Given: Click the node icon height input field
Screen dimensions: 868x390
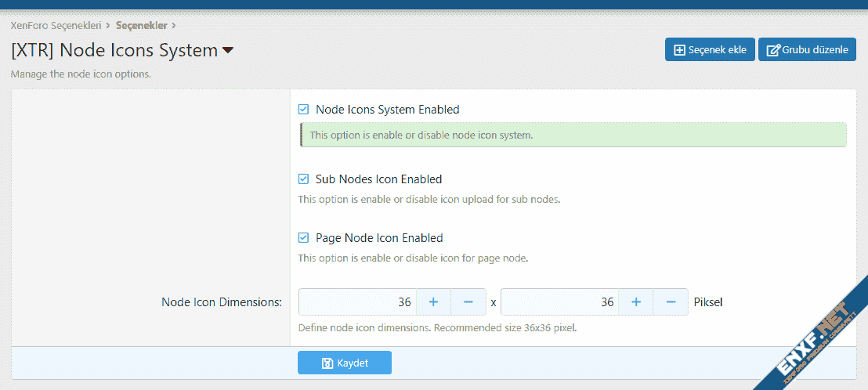Looking at the screenshot, I should click(x=559, y=302).
